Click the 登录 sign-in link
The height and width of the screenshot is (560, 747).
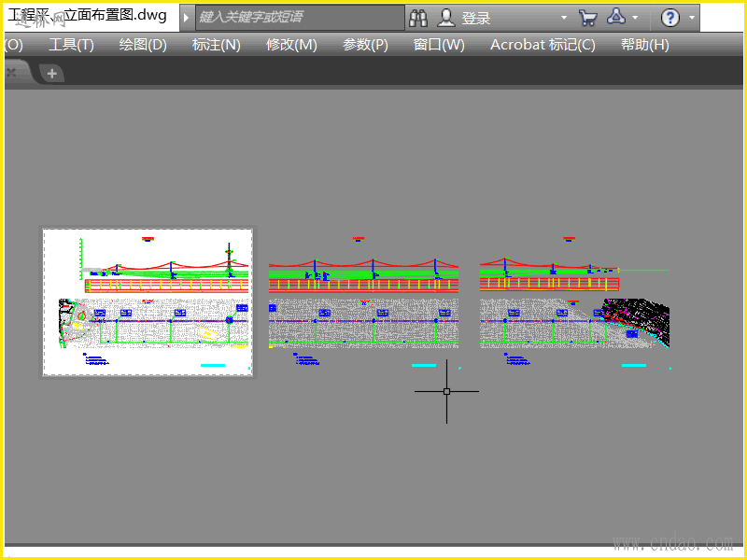point(476,18)
